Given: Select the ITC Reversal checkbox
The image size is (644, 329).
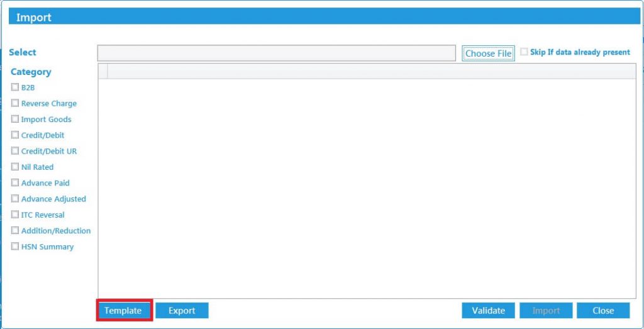Looking at the screenshot, I should [x=15, y=215].
